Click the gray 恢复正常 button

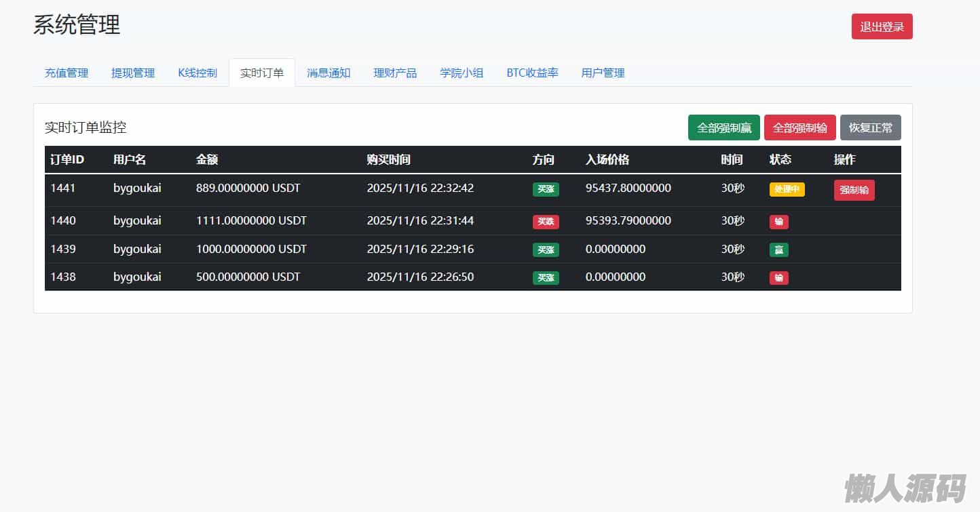(x=870, y=127)
